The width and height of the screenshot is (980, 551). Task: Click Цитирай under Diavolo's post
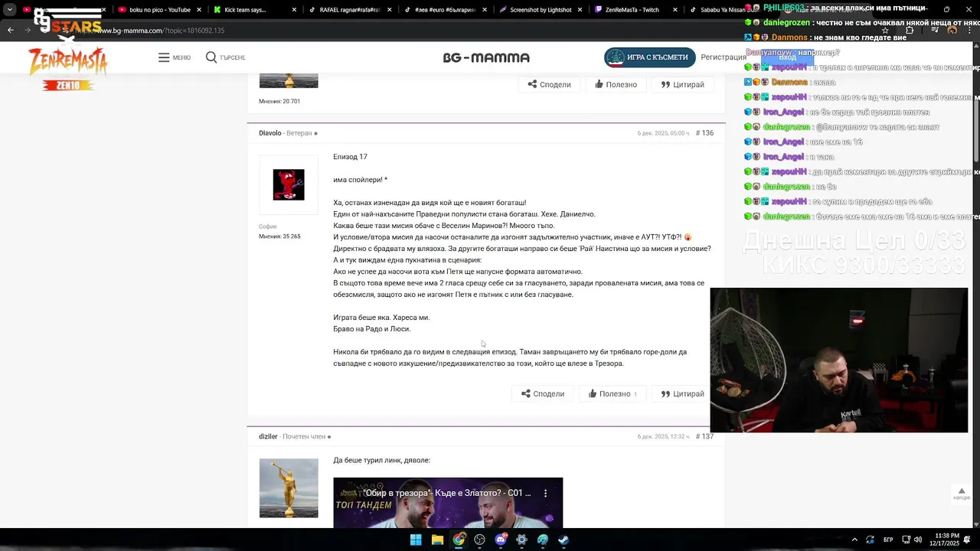(682, 394)
